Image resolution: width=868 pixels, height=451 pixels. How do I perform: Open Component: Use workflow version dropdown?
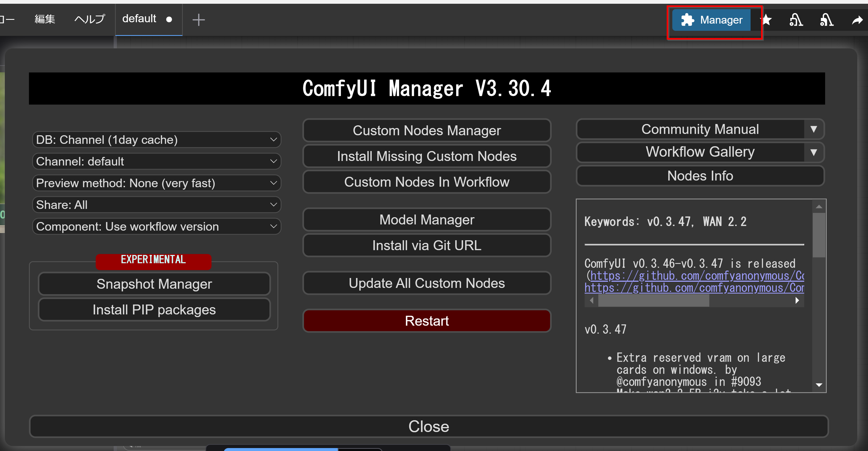[157, 227]
